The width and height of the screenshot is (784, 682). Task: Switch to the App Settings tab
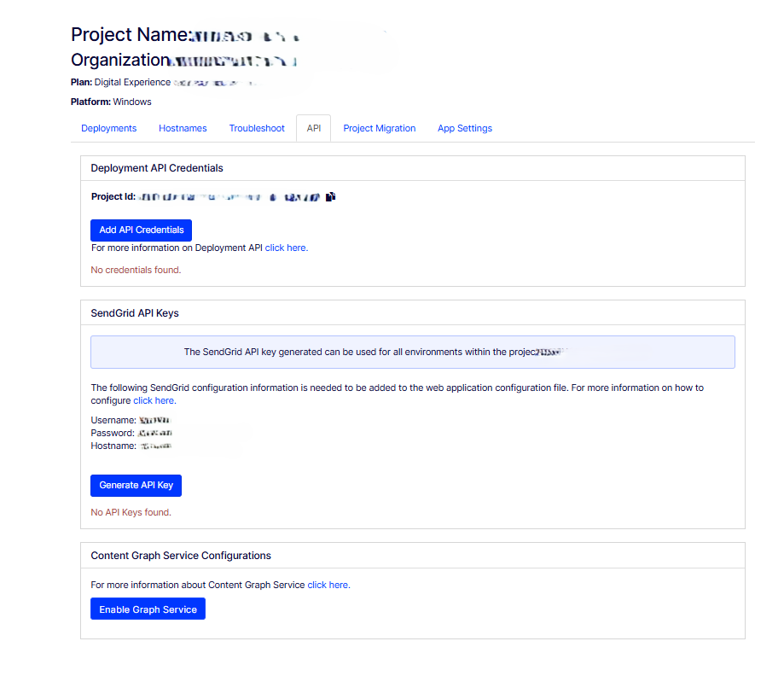point(464,128)
